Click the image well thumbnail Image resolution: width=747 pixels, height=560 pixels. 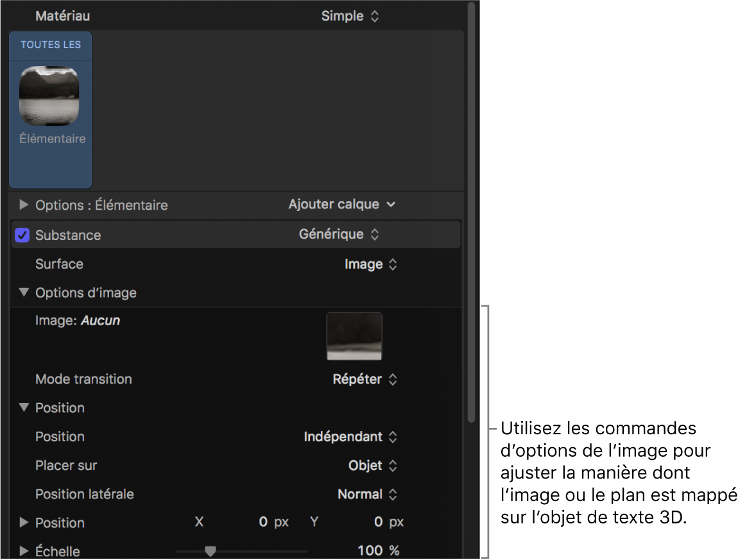[354, 336]
